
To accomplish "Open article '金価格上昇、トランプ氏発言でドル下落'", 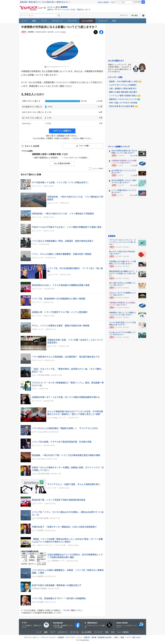I will click(x=59, y=312).
